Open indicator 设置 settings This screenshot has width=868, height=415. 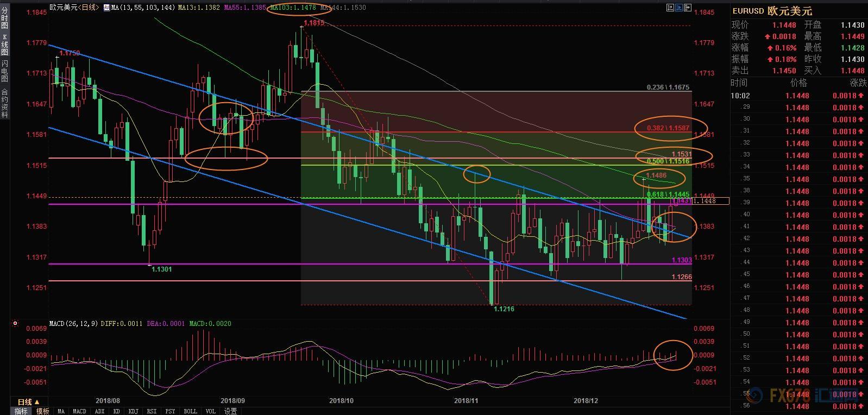(230, 411)
